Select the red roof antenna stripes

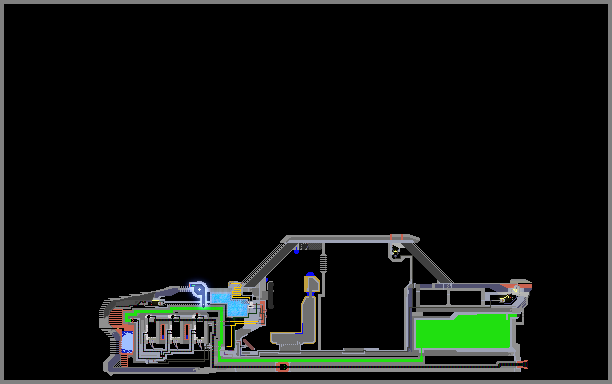click(396, 237)
